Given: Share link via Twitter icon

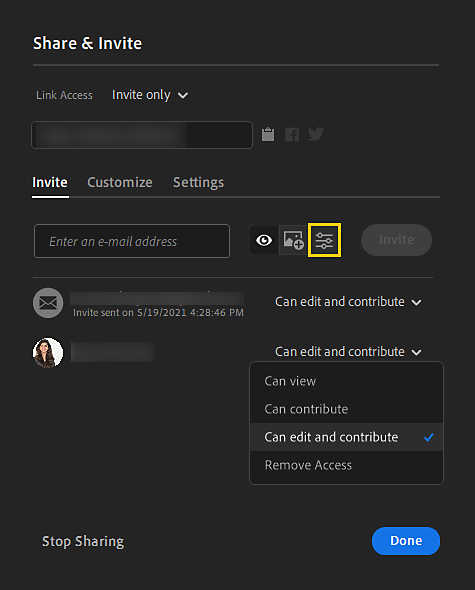Looking at the screenshot, I should click(x=316, y=134).
